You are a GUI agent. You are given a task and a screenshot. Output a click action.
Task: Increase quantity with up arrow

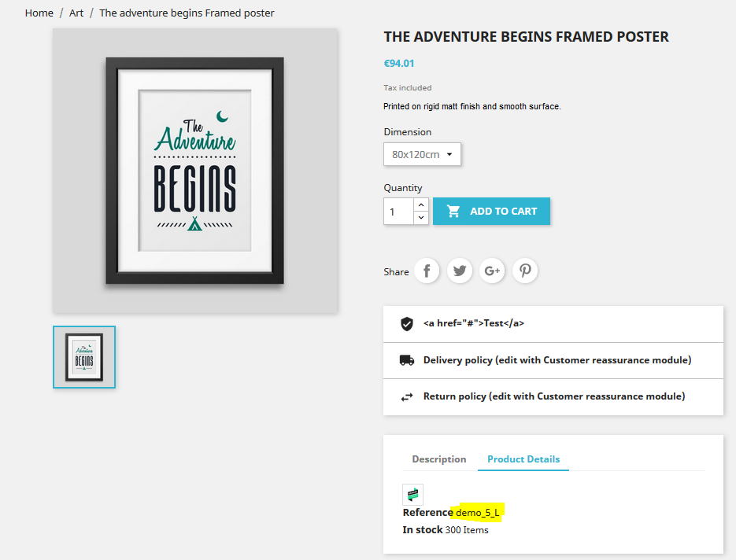click(421, 204)
